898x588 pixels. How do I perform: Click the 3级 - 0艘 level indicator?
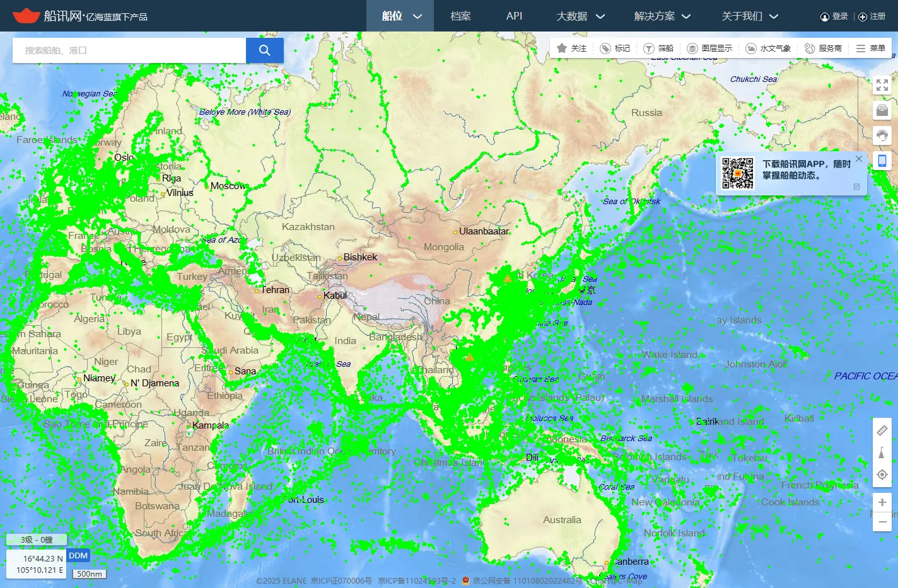(37, 539)
